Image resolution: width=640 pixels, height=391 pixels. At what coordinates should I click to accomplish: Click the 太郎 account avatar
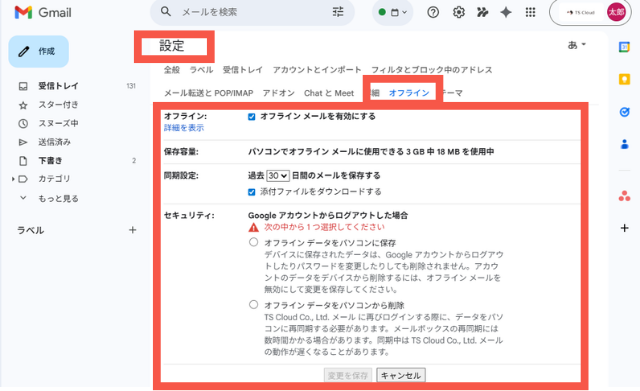pyautogui.click(x=616, y=12)
